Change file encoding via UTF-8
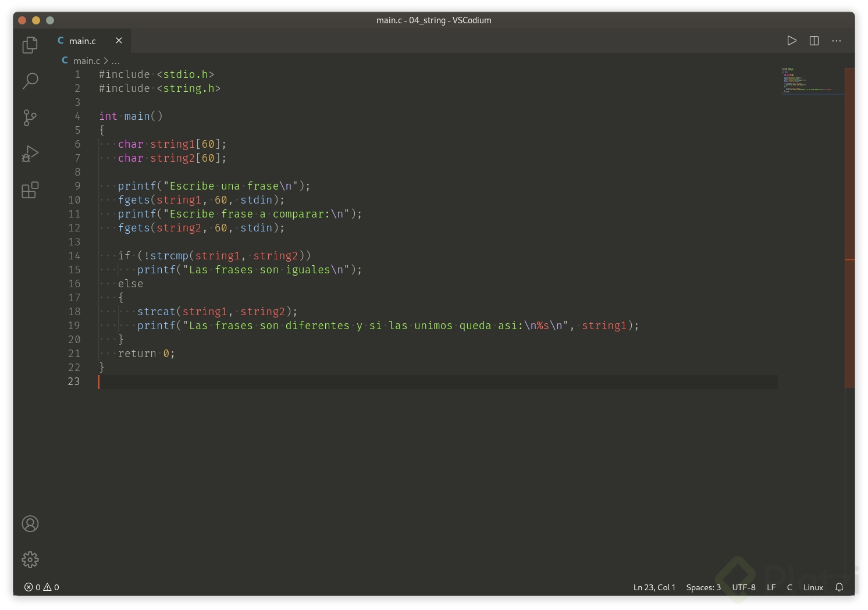This screenshot has height=610, width=868. (x=744, y=587)
